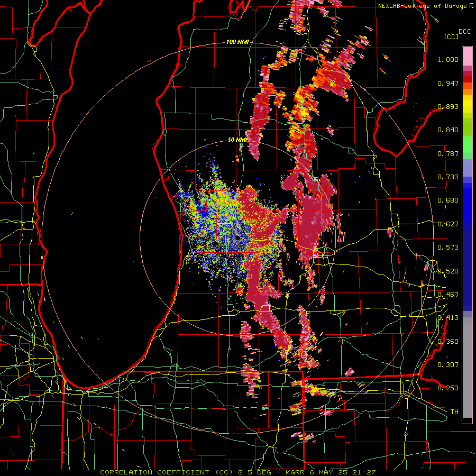Click the 0.307 legend value

pyautogui.click(x=448, y=365)
